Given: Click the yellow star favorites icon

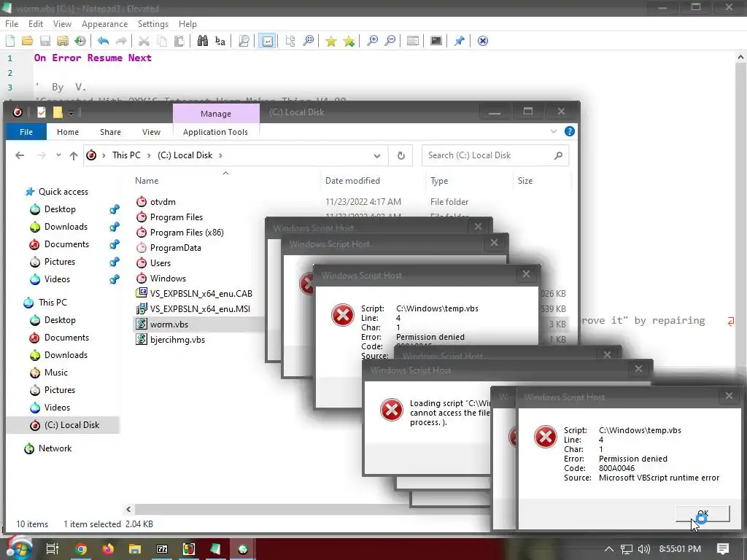Looking at the screenshot, I should pyautogui.click(x=330, y=41).
